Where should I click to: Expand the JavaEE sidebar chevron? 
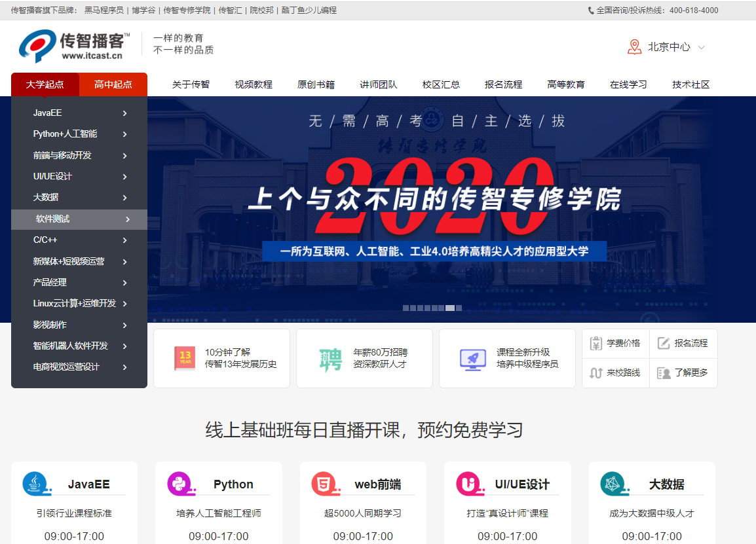click(125, 113)
